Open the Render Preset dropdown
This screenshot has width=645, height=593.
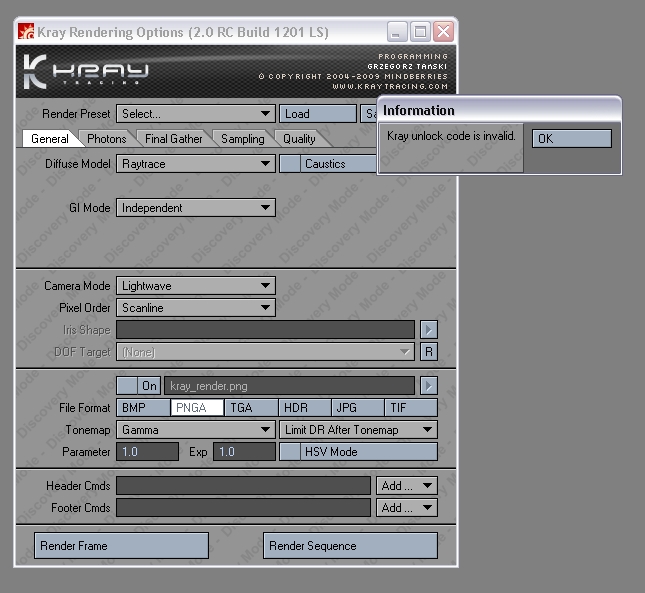coord(195,114)
